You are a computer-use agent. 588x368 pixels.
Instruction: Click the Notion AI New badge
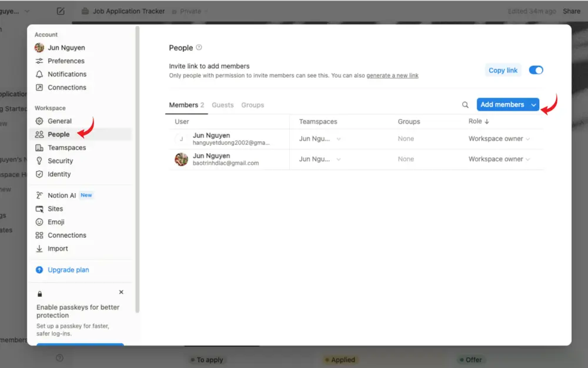[x=86, y=195]
